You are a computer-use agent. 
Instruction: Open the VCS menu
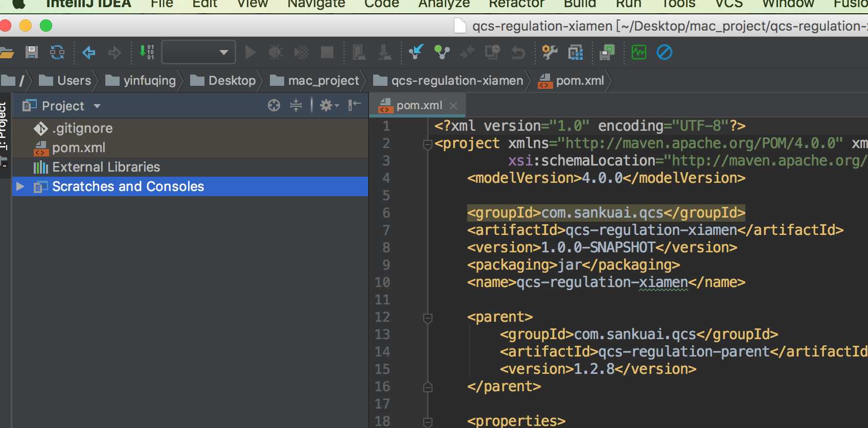[729, 4]
